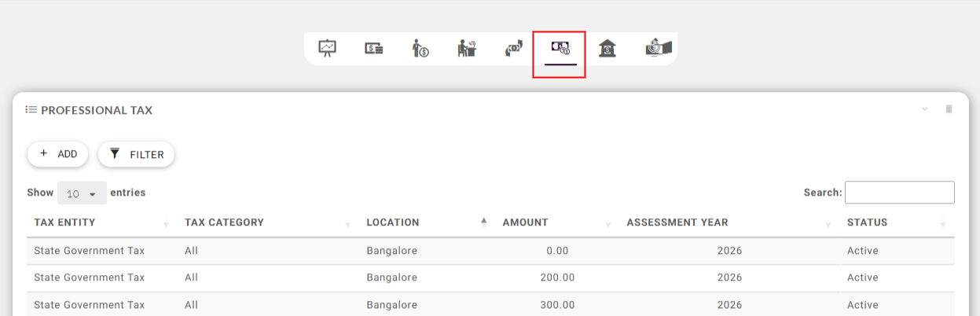Image resolution: width=980 pixels, height=316 pixels.
Task: Sort by Location column header
Action: (x=392, y=222)
